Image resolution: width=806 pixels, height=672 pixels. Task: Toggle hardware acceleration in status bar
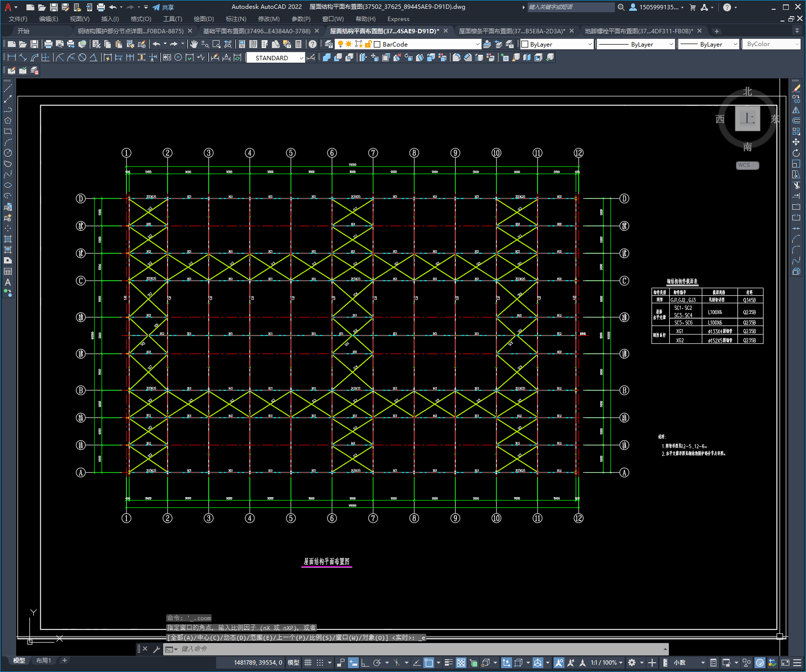(760, 663)
